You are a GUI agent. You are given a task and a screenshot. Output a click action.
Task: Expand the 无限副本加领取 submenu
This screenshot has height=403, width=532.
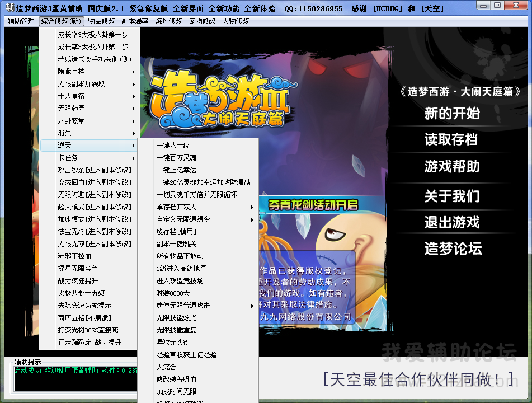(88, 84)
